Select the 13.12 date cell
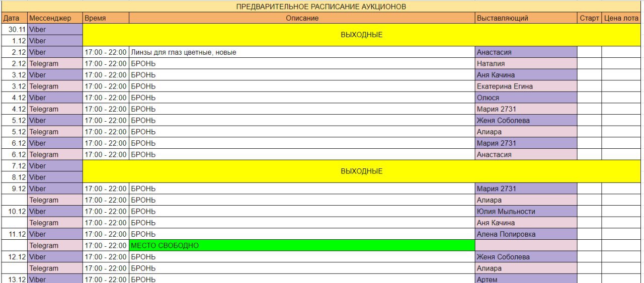644x283 pixels. (x=14, y=279)
